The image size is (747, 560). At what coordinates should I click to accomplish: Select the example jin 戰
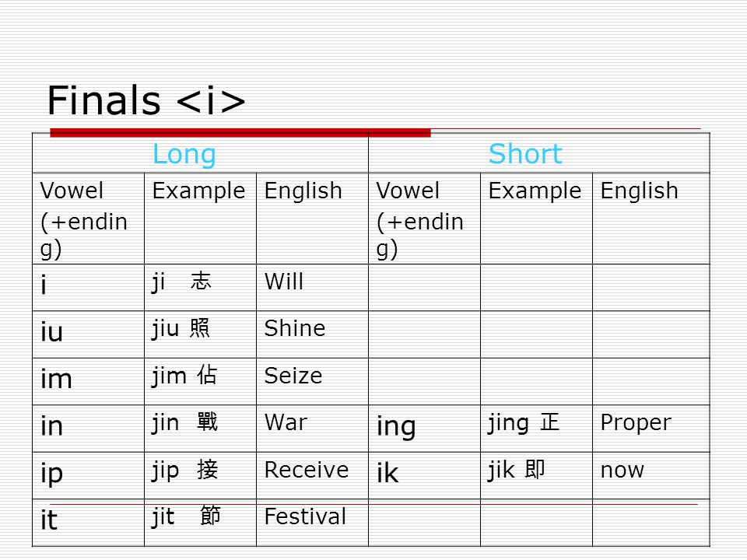pos(184,422)
